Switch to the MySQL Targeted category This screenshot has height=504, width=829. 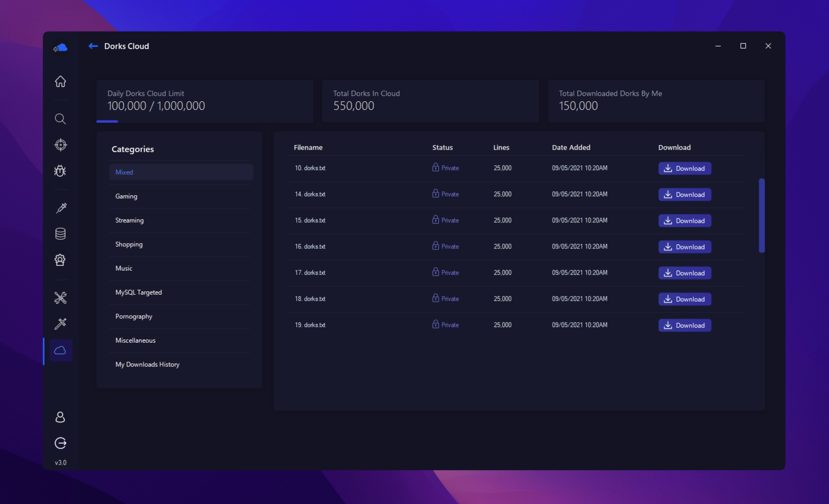click(x=139, y=292)
